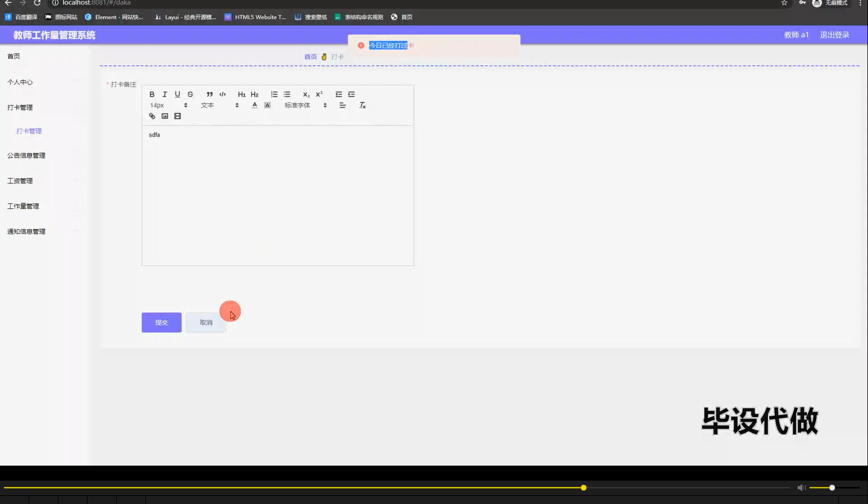This screenshot has height=504, width=868.
Task: Open the 百度翻译 bookmark
Action: pyautogui.click(x=21, y=17)
